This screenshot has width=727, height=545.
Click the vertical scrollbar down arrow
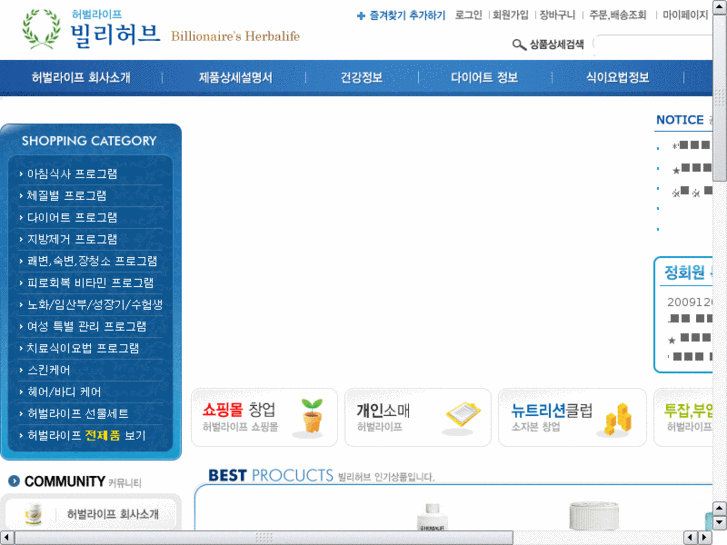(x=720, y=522)
